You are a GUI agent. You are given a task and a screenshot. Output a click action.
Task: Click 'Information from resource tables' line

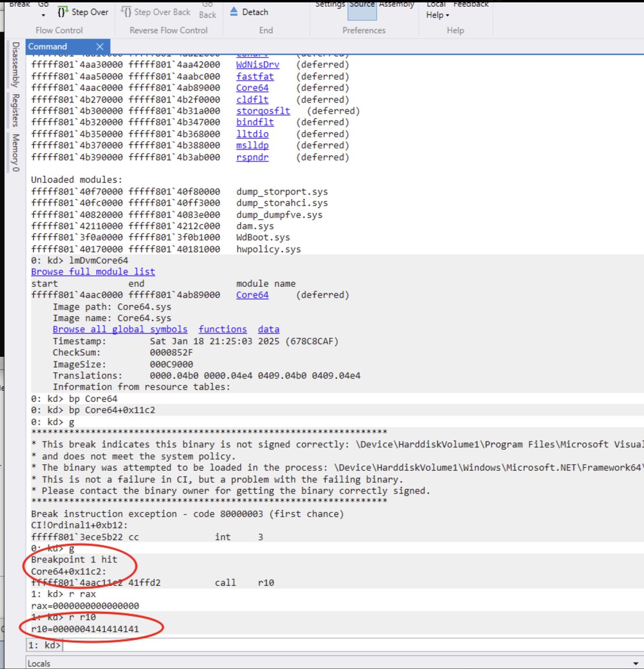pyautogui.click(x=142, y=387)
